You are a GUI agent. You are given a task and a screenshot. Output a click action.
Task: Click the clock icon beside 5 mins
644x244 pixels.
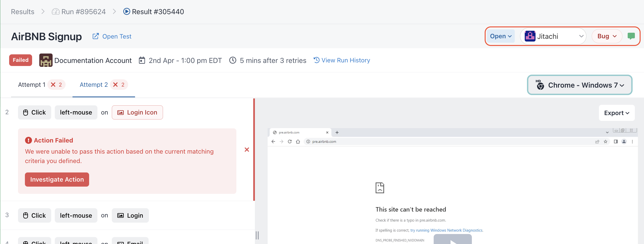pos(233,60)
